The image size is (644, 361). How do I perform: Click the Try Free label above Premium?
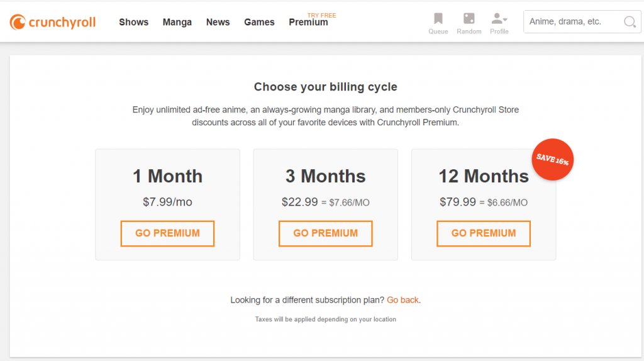(321, 15)
